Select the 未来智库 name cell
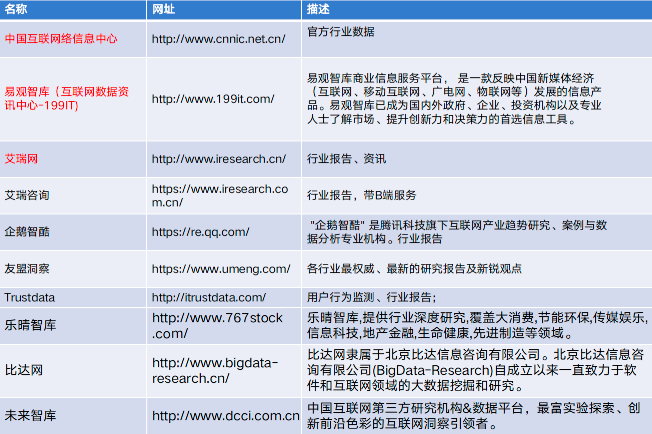This screenshot has height=434, width=652. tap(29, 415)
